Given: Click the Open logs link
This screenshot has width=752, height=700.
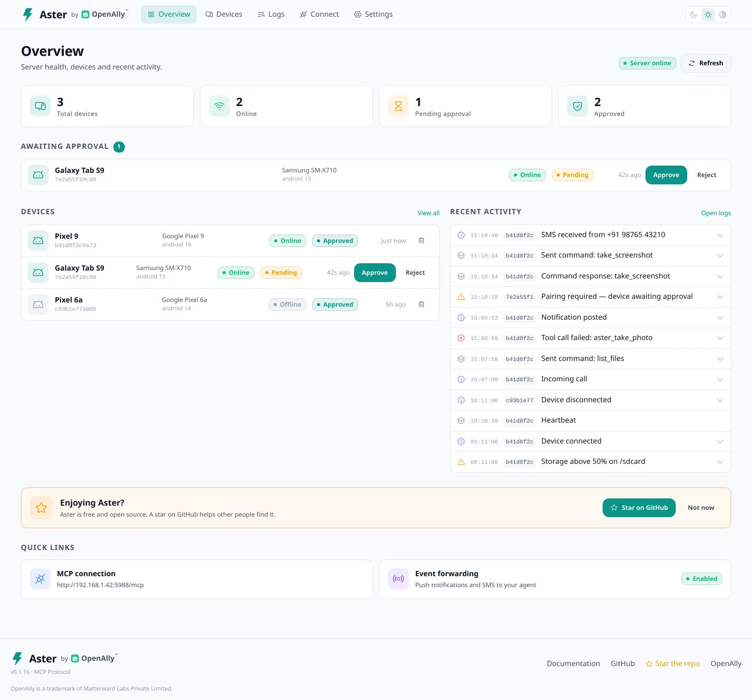Looking at the screenshot, I should click(x=716, y=213).
